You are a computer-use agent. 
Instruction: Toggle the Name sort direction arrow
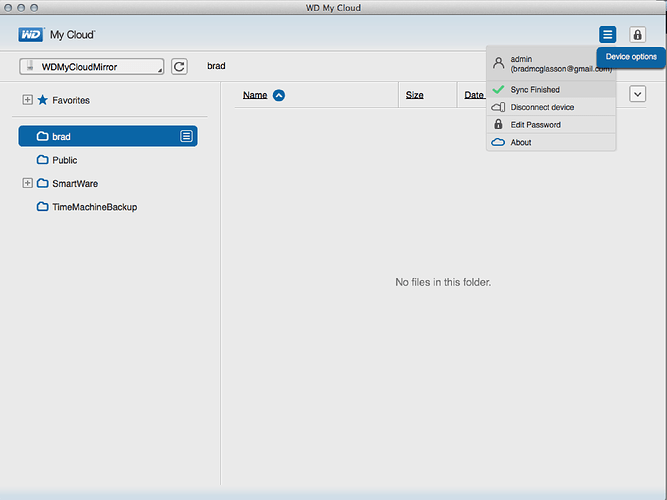click(x=279, y=95)
